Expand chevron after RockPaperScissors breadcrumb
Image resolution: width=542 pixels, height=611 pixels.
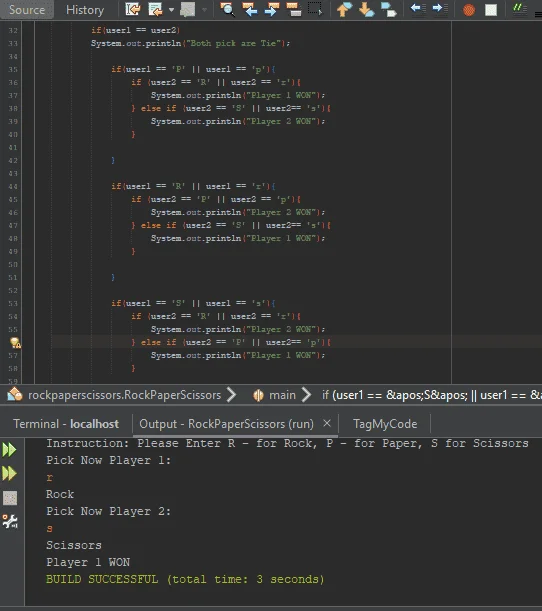pyautogui.click(x=231, y=395)
